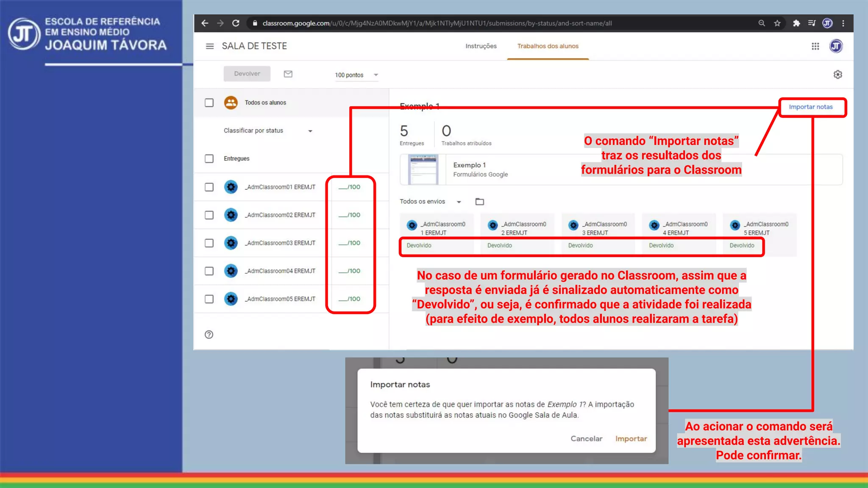The image size is (868, 488).
Task: Click the avatar of _AdmClassroom03 EREMJT in list
Action: coord(231,243)
